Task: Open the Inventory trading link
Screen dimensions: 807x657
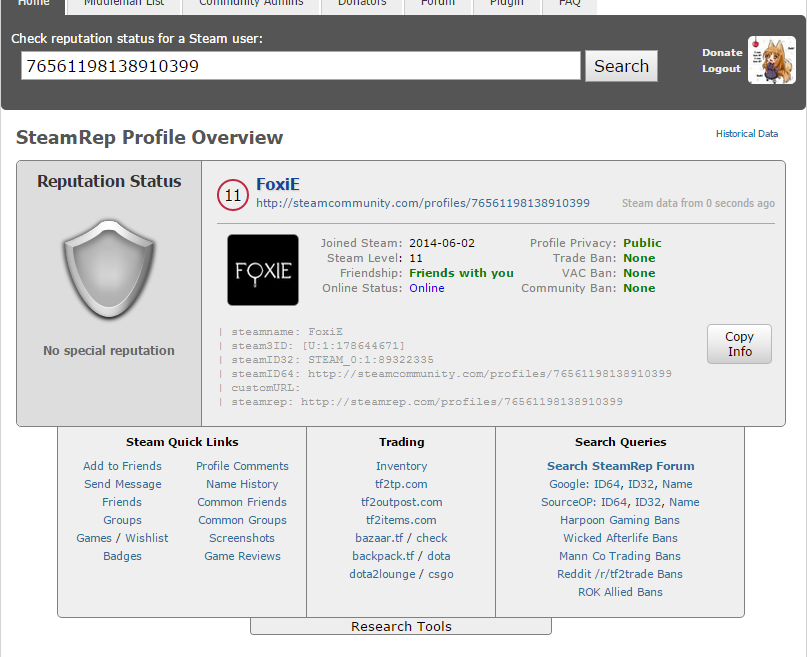Action: click(401, 466)
